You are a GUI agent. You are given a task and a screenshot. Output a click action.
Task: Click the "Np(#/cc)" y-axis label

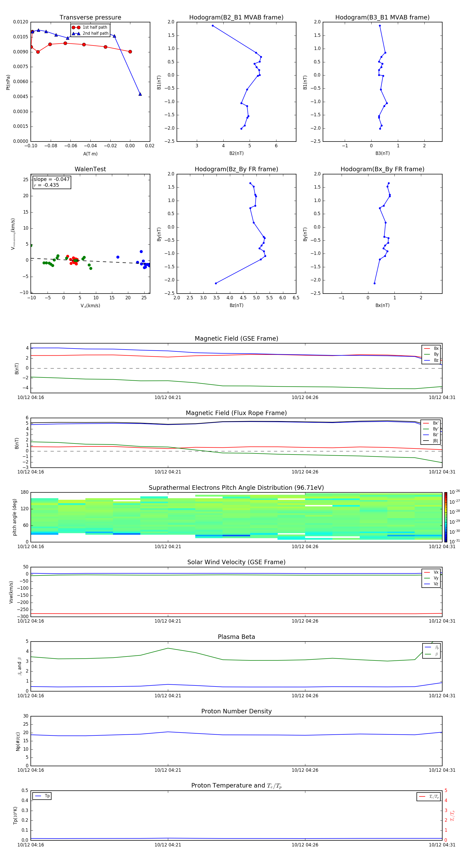pos(18,741)
